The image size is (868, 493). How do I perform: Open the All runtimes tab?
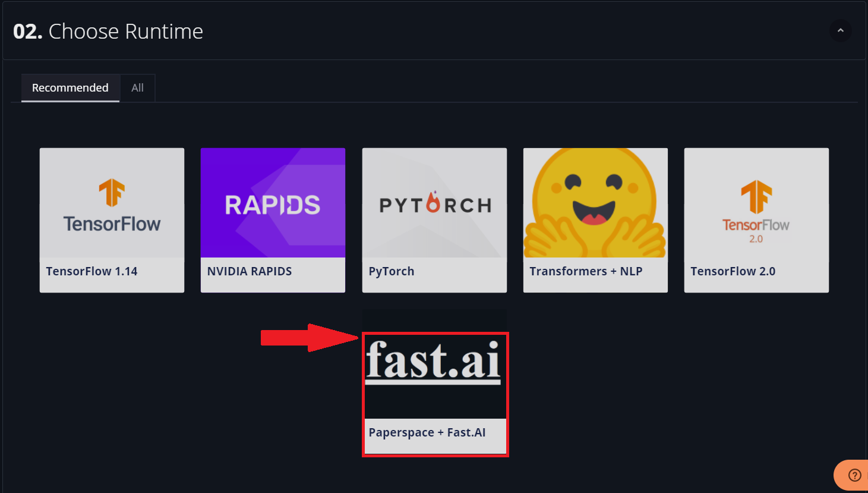(137, 88)
